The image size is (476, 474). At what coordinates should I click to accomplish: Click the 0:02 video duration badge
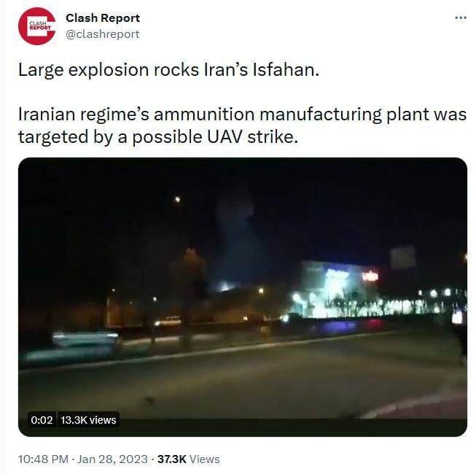tap(42, 419)
